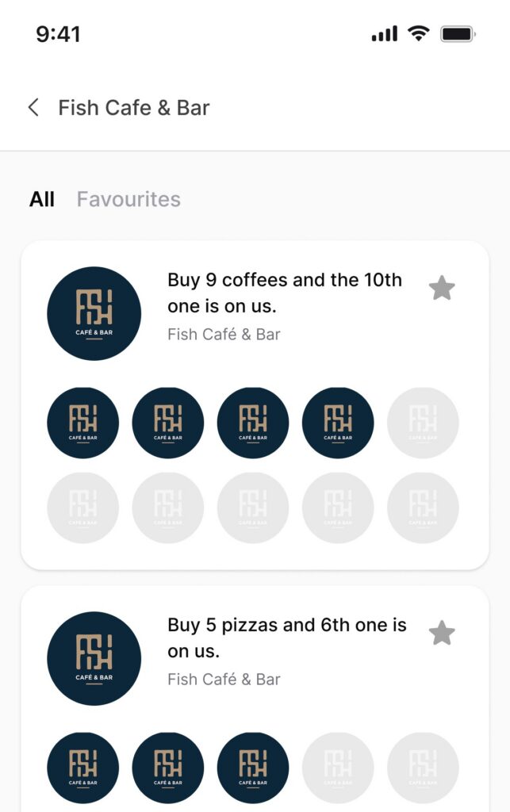The image size is (510, 812).
Task: Tap last empty stamp in coffee second row
Action: tap(423, 507)
